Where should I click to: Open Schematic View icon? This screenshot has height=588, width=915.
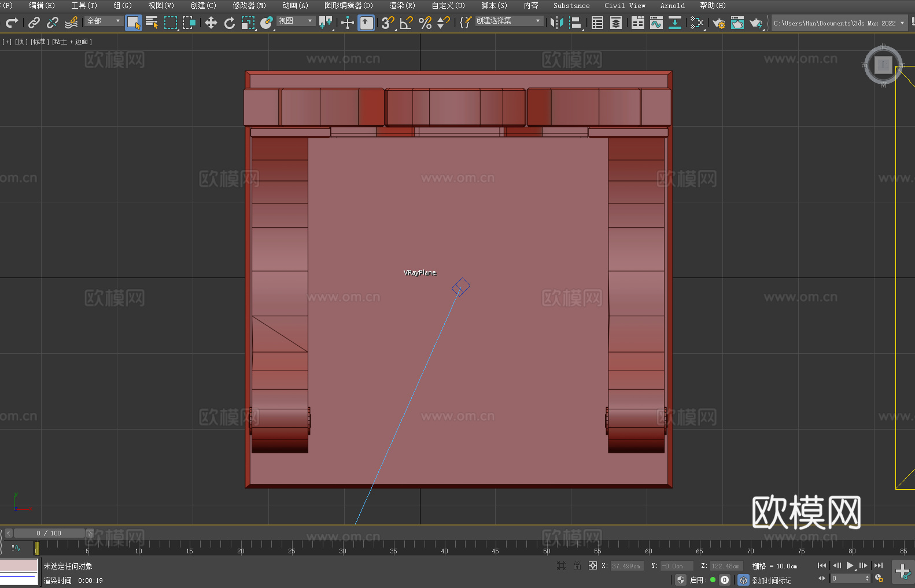(675, 23)
